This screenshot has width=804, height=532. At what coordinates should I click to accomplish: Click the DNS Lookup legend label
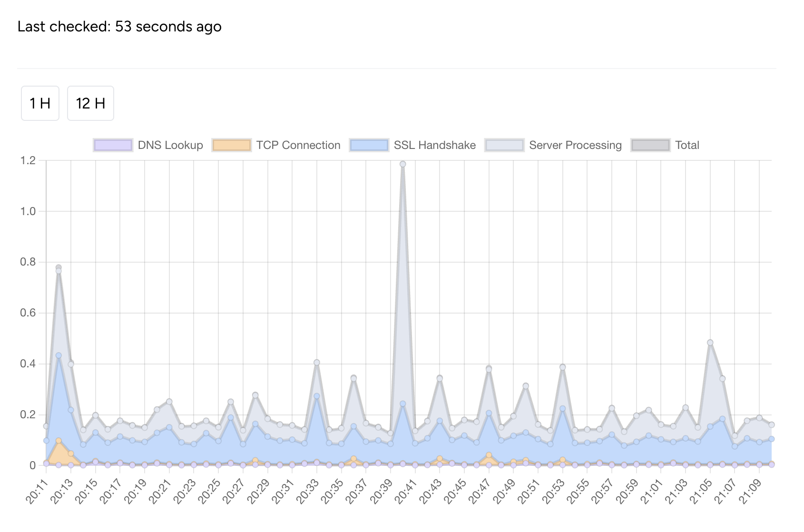170,145
